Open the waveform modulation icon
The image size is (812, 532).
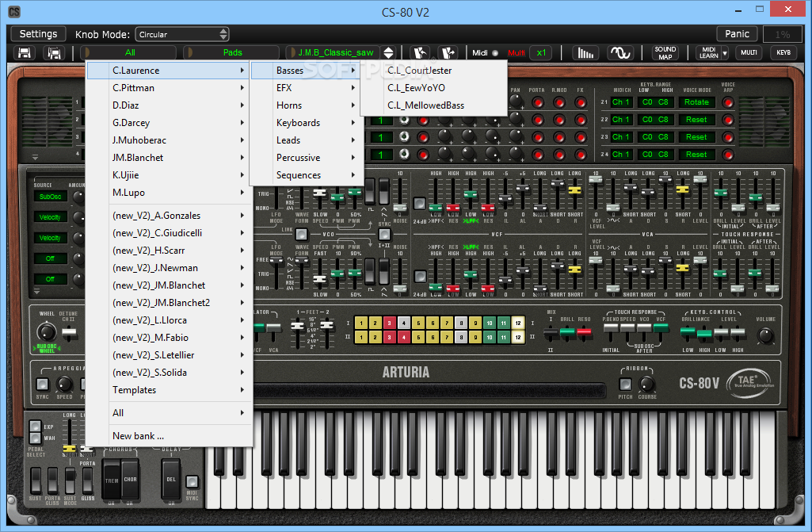pyautogui.click(x=619, y=53)
